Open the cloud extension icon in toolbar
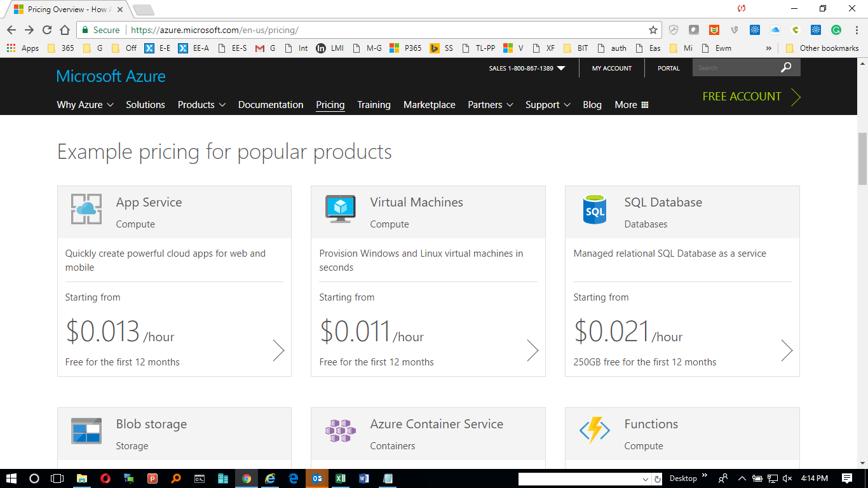This screenshot has width=868, height=488. point(775,30)
